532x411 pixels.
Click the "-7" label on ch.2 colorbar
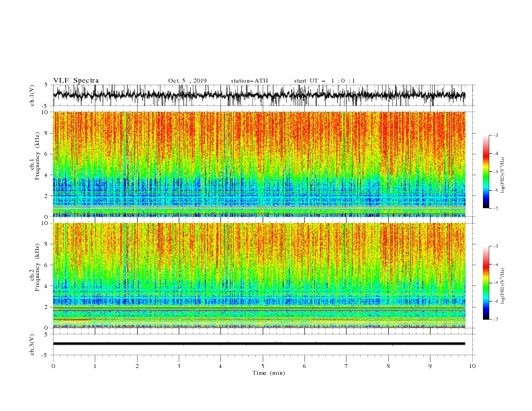pos(495,320)
